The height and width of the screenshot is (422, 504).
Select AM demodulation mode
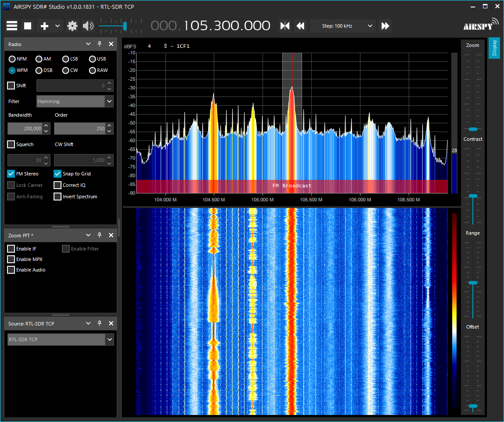43,59
